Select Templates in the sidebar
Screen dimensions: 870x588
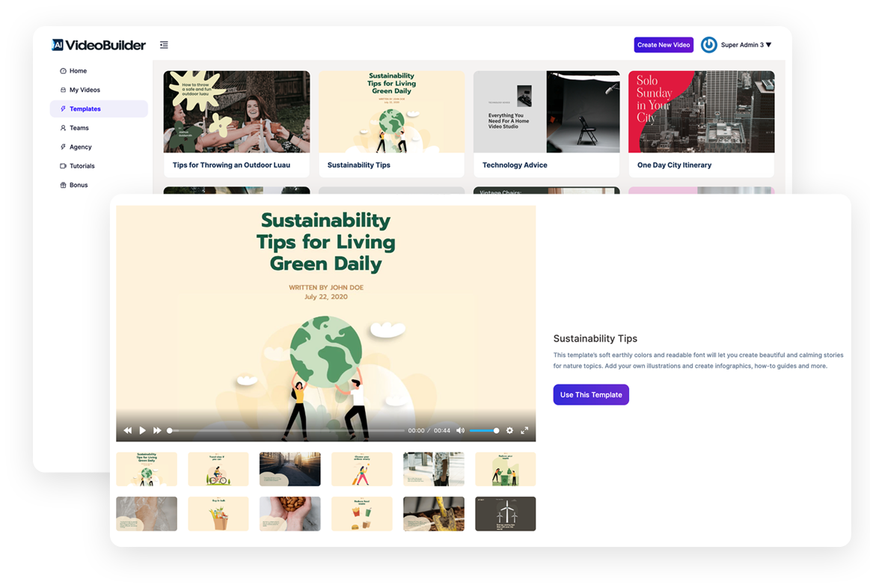pyautogui.click(x=85, y=109)
